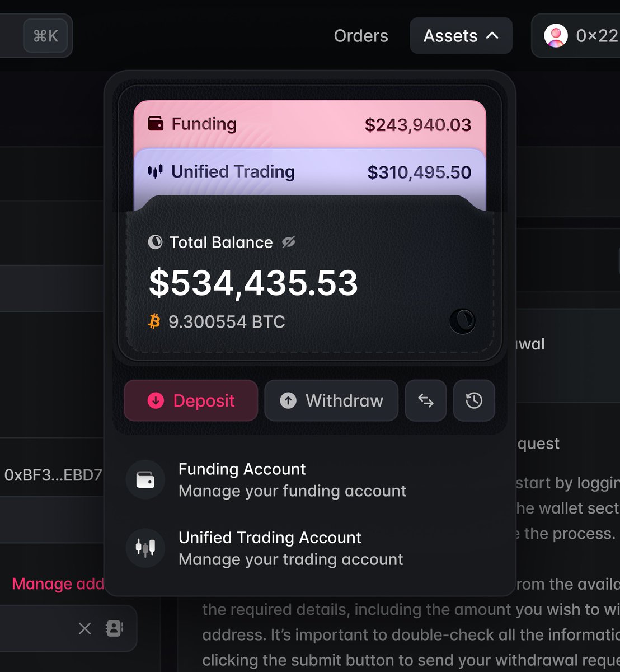Image resolution: width=620 pixels, height=672 pixels.
Task: Click the Unified Trading Account candlestick icon
Action: [x=145, y=548]
